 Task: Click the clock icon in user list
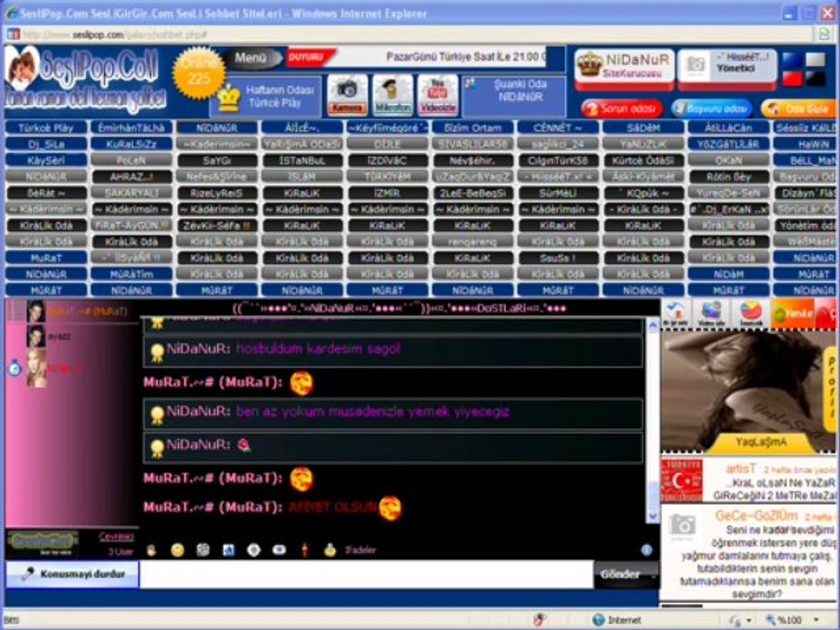pyautogui.click(x=15, y=368)
